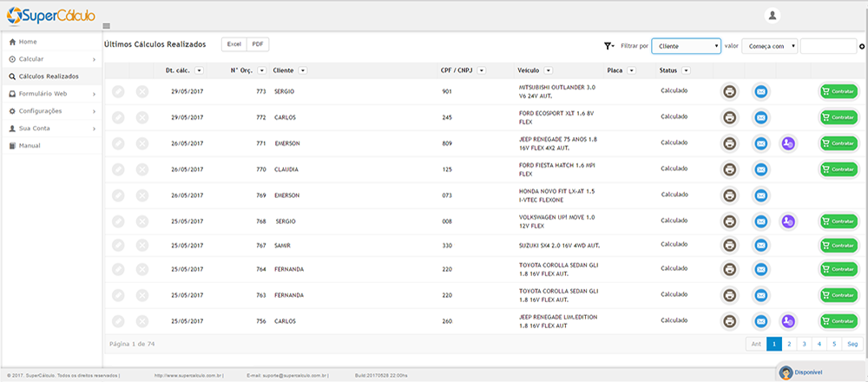Click the filter value text field

pos(828,47)
